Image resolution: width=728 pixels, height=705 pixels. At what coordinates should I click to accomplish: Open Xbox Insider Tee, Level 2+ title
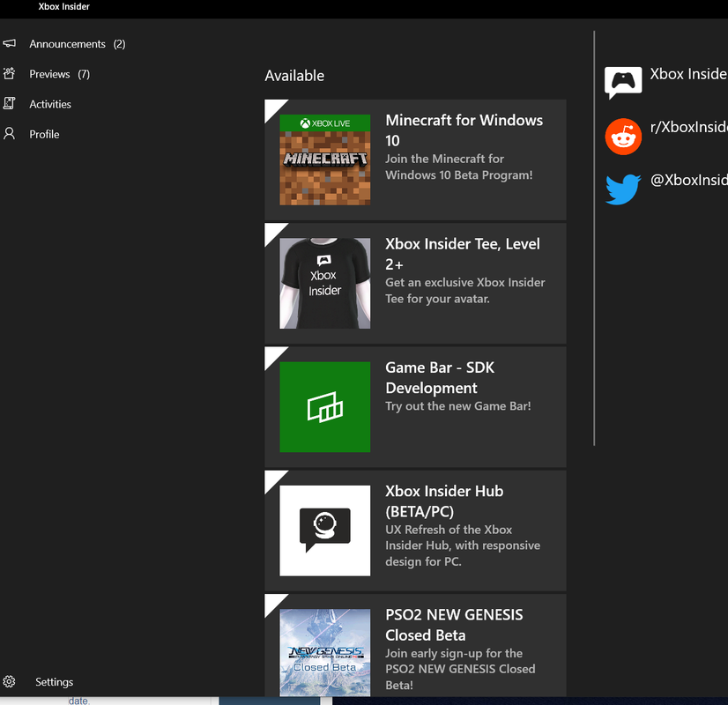pyautogui.click(x=463, y=254)
